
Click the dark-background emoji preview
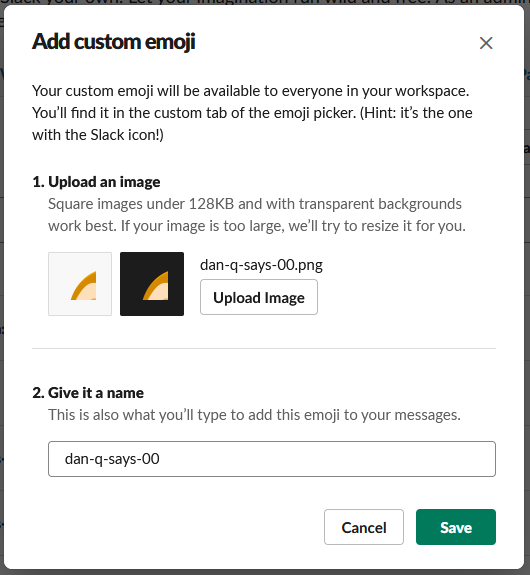152,284
